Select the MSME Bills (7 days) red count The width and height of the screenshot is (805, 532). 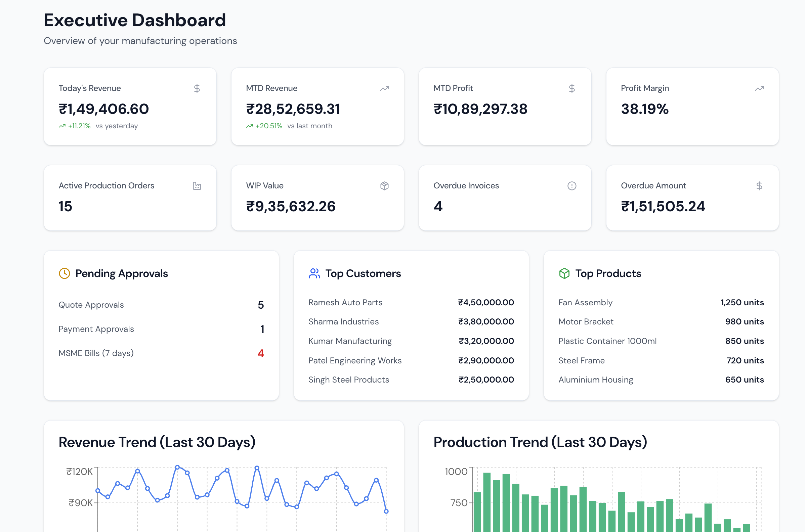[x=261, y=353]
